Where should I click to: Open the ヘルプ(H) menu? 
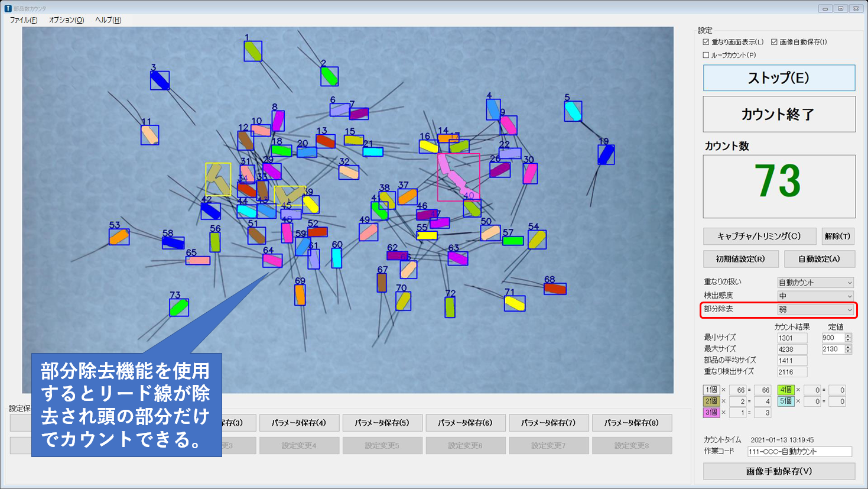coord(108,20)
